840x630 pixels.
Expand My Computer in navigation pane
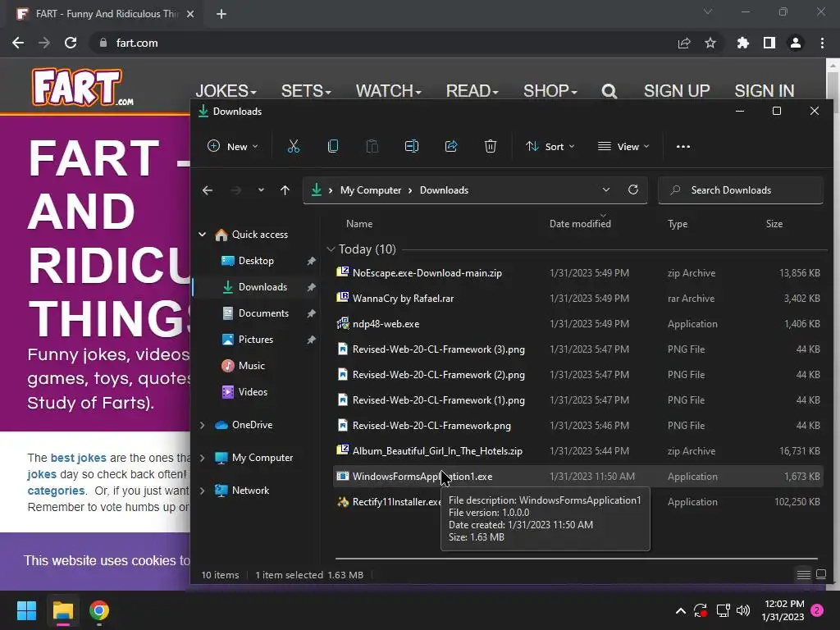click(203, 458)
